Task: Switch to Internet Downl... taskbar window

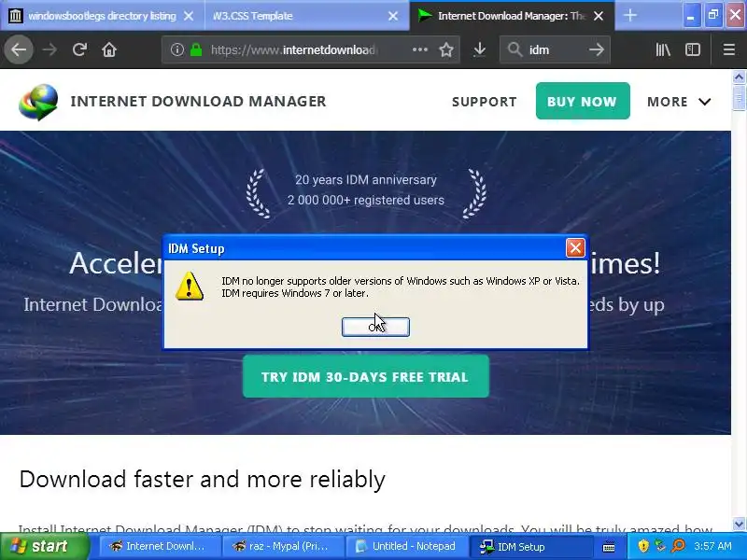Action: pos(159,546)
